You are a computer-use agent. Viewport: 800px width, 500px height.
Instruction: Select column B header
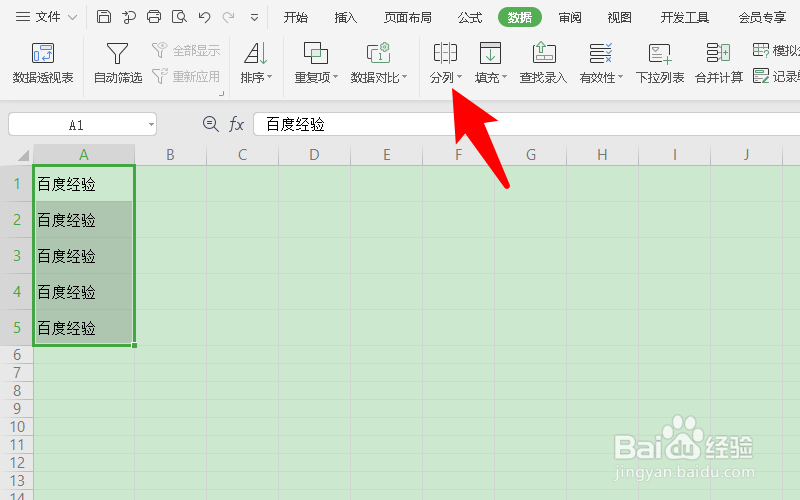pyautogui.click(x=170, y=155)
